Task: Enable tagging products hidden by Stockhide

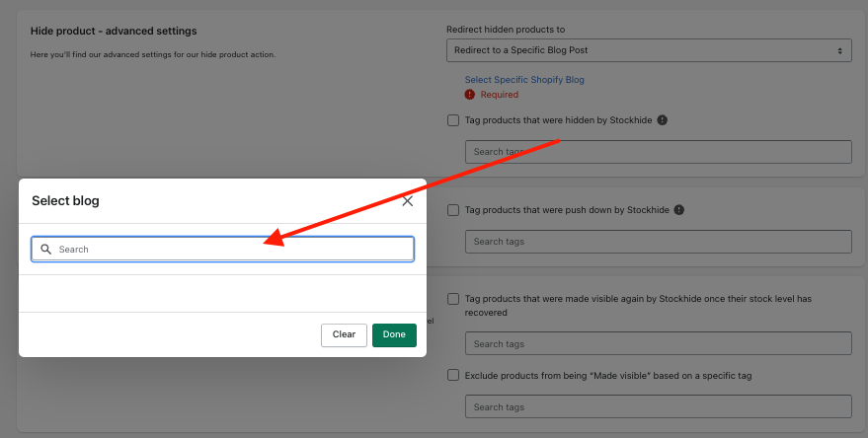Action: tap(453, 120)
